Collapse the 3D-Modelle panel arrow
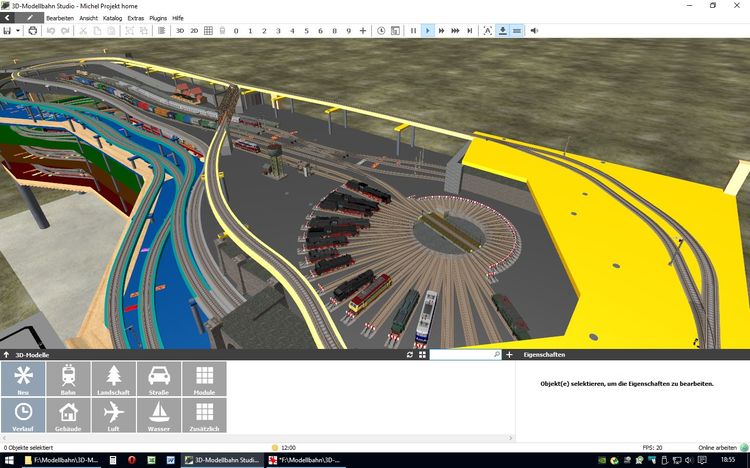 [x=6, y=354]
